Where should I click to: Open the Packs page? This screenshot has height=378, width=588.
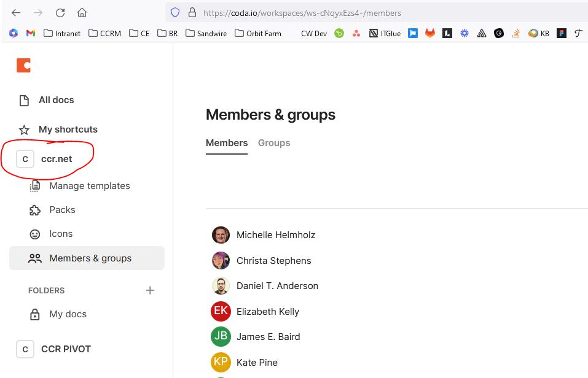(x=62, y=210)
